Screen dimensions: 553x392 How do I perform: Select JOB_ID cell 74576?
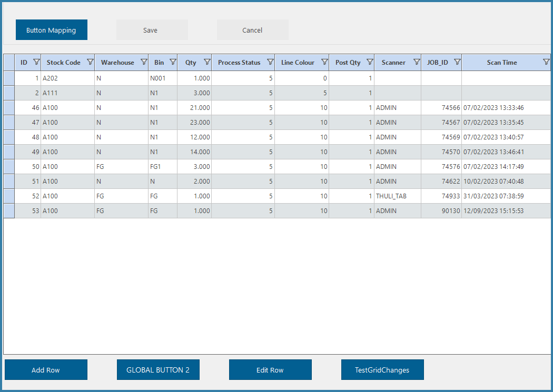441,167
